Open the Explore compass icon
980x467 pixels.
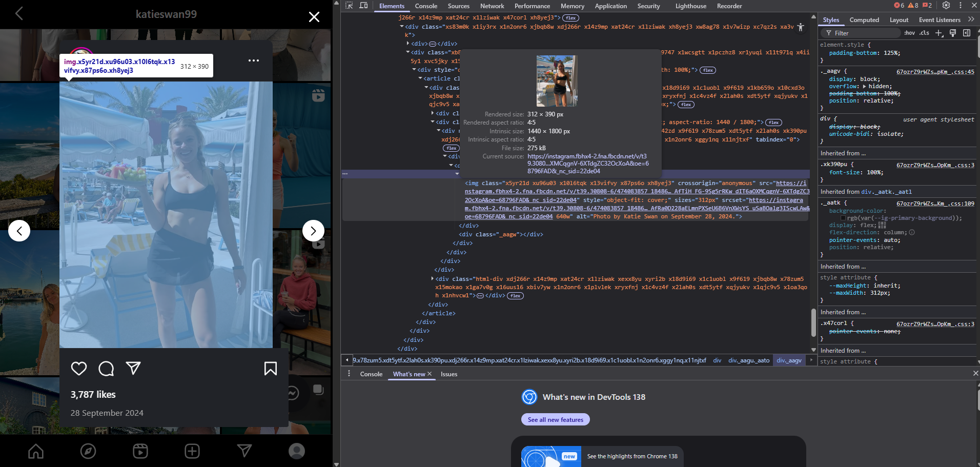(x=88, y=451)
